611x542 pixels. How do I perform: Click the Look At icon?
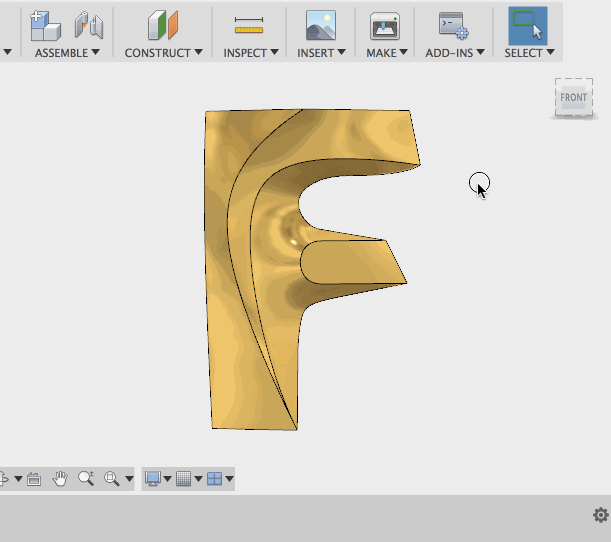(x=33, y=479)
